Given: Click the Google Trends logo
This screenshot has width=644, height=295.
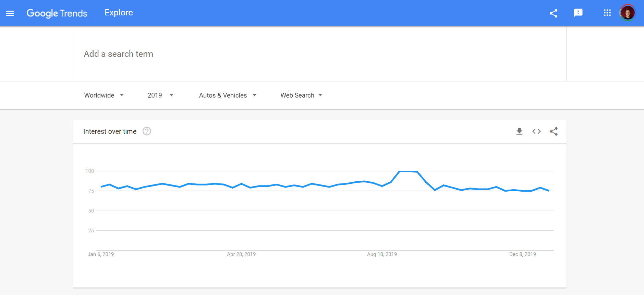Looking at the screenshot, I should coord(57,13).
